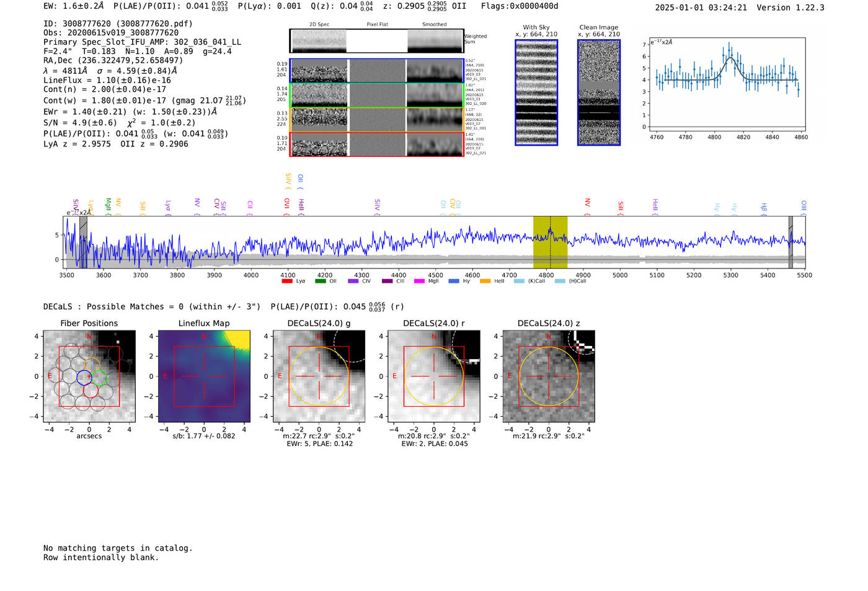The image size is (868, 591).
Task: Click the (K)CaII legend swatch
Action: (519, 281)
